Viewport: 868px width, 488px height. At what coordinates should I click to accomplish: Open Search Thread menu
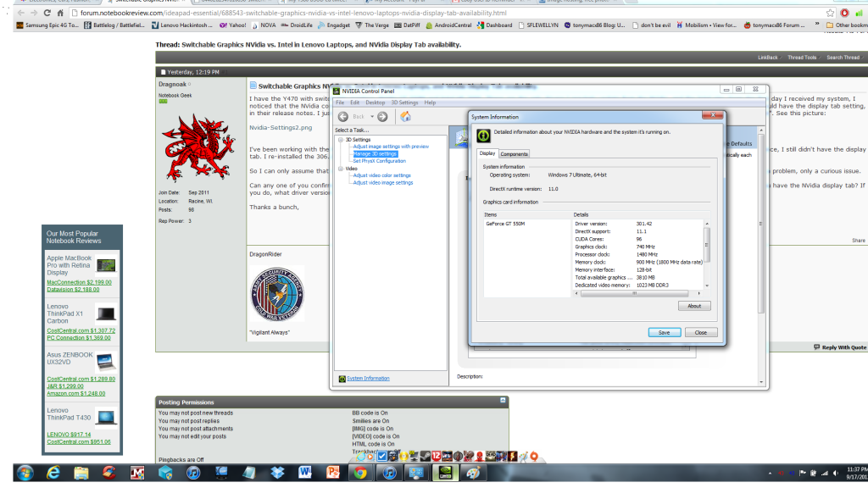[x=843, y=58]
